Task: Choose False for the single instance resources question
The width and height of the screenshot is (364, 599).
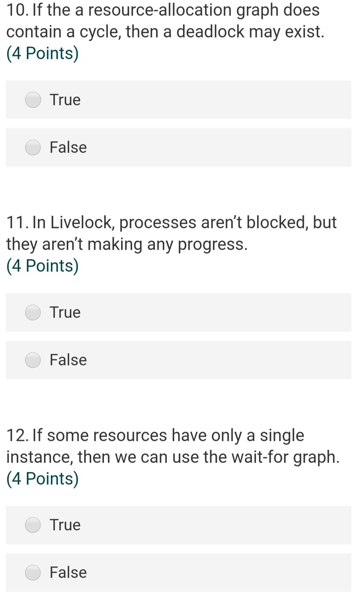Action: pos(33,572)
